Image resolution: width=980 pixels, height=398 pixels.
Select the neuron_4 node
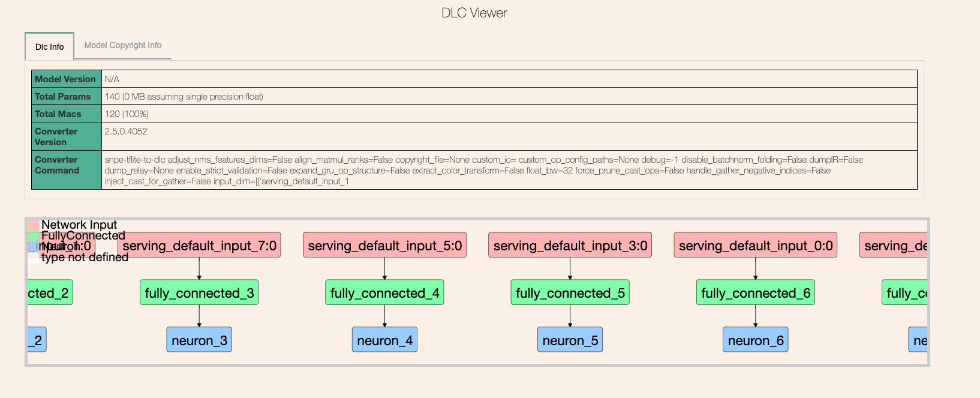(384, 339)
